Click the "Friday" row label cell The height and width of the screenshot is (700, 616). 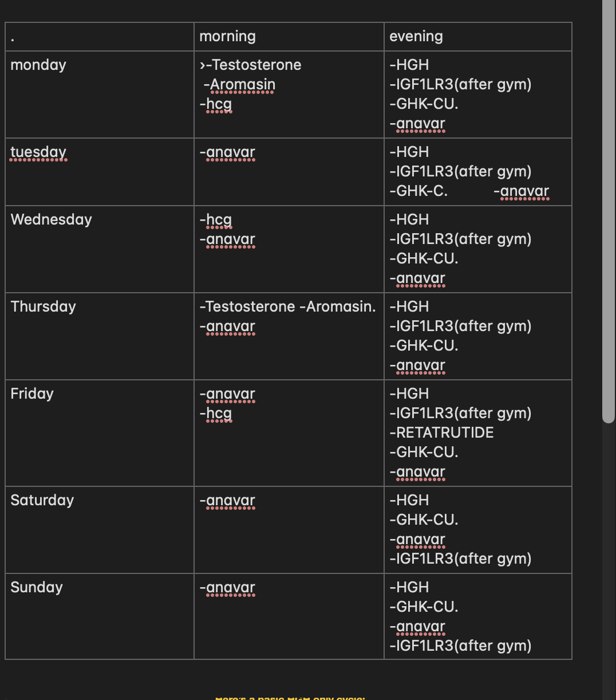(32, 394)
